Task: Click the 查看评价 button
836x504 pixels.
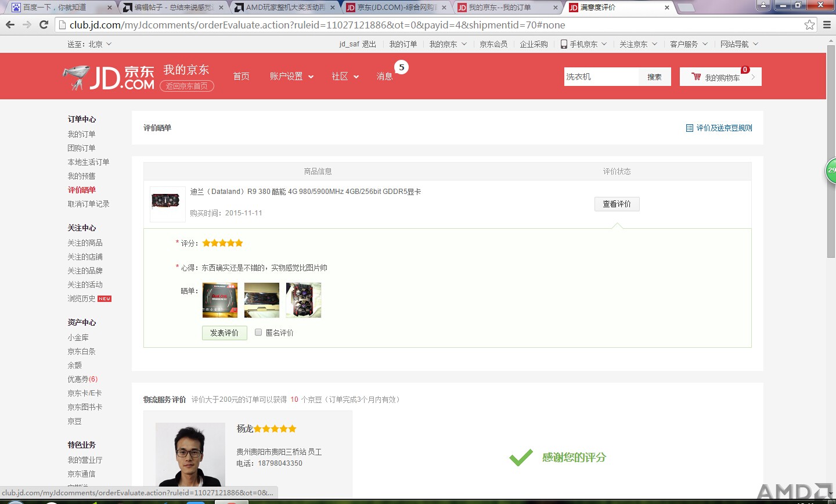Action: [x=617, y=204]
